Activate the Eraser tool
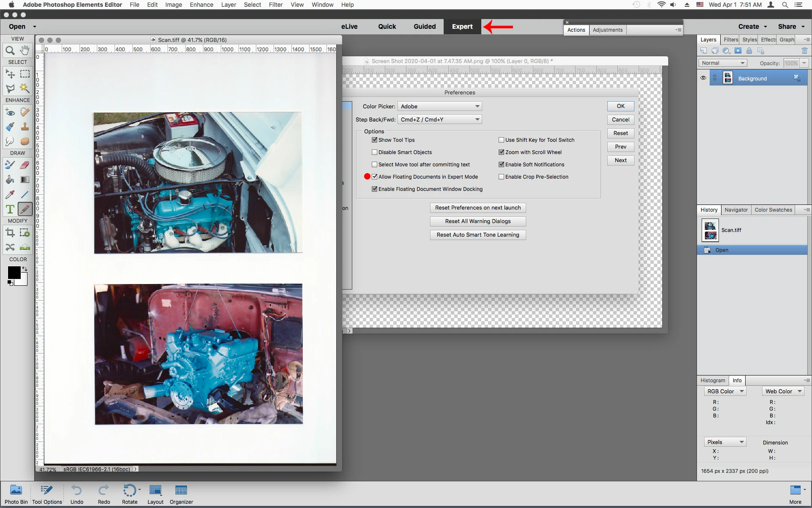 (25, 165)
